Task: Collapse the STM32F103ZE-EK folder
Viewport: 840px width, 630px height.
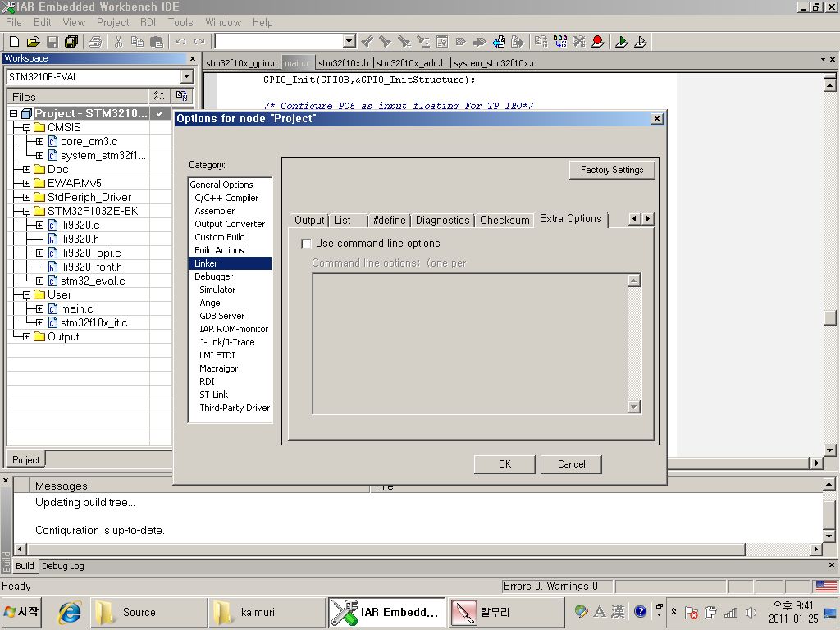Action: click(27, 211)
